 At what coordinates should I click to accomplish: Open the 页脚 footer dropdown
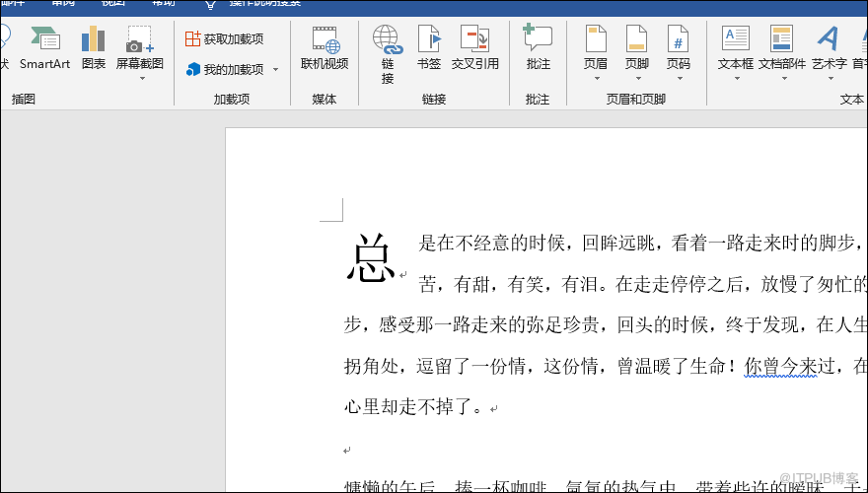pyautogui.click(x=636, y=77)
